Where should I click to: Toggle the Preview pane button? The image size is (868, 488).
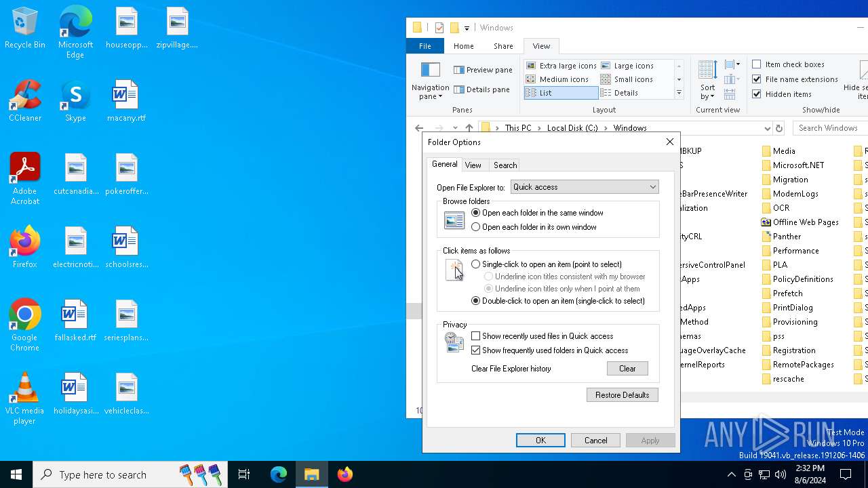(483, 70)
